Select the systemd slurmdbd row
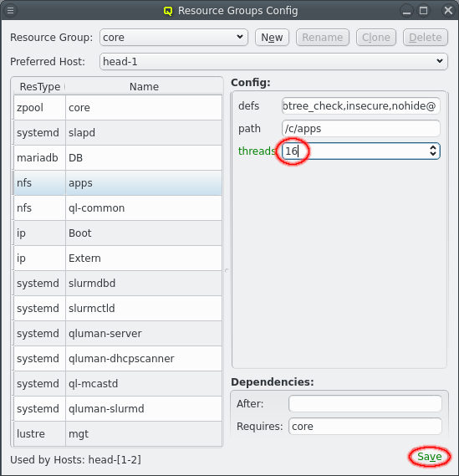The height and width of the screenshot is (476, 459). 118,284
